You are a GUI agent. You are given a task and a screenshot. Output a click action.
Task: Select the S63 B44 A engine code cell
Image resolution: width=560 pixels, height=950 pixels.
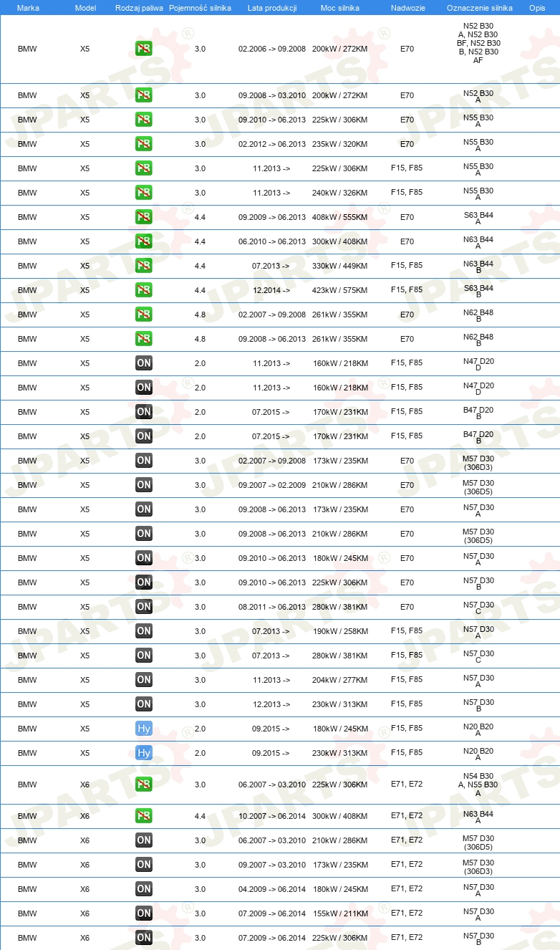tap(478, 218)
